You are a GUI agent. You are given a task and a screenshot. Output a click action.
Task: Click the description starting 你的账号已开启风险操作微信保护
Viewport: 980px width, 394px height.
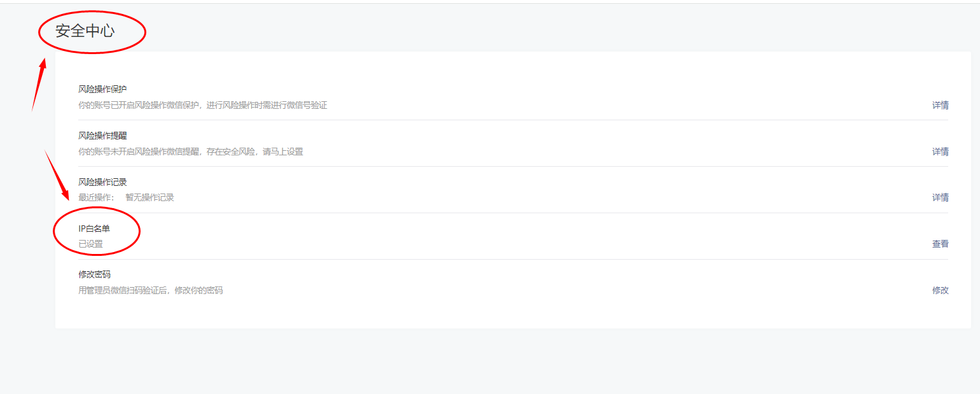[x=203, y=106]
